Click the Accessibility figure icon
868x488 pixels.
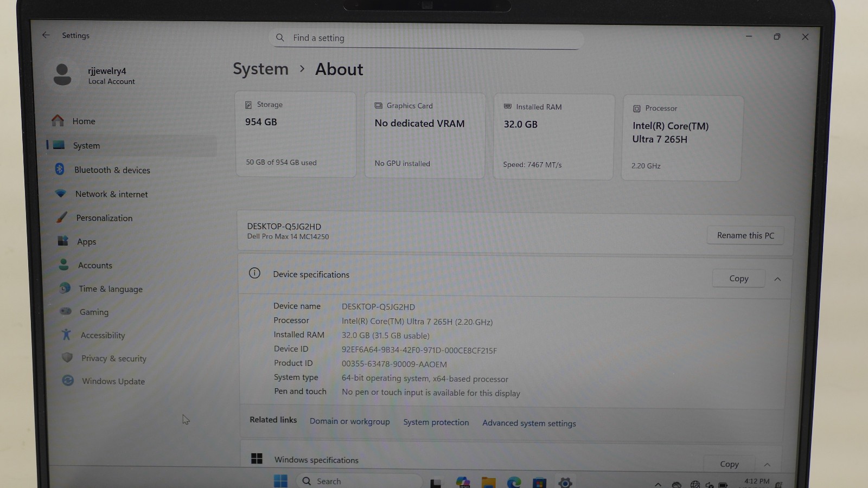[x=66, y=335]
